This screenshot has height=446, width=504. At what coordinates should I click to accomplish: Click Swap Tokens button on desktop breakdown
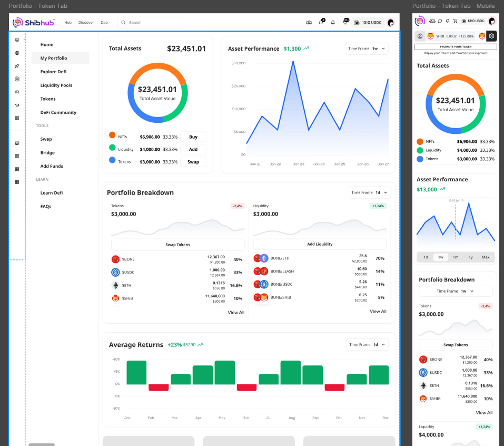[x=178, y=245]
